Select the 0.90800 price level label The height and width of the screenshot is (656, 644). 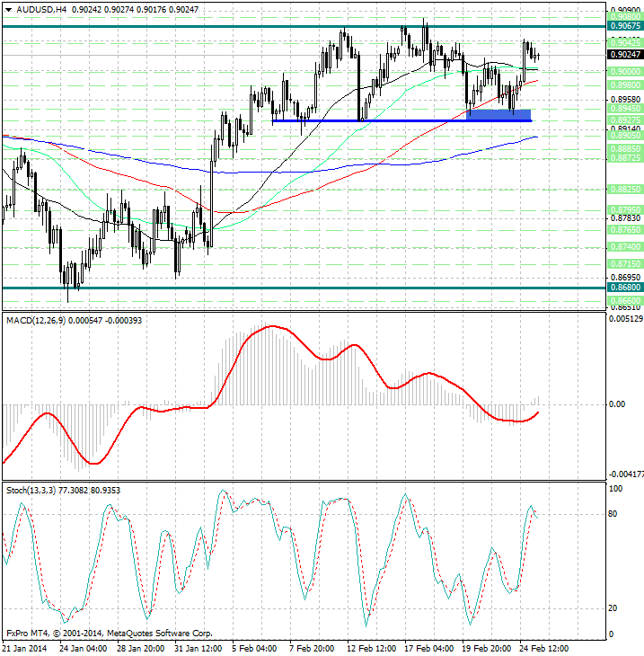click(625, 17)
